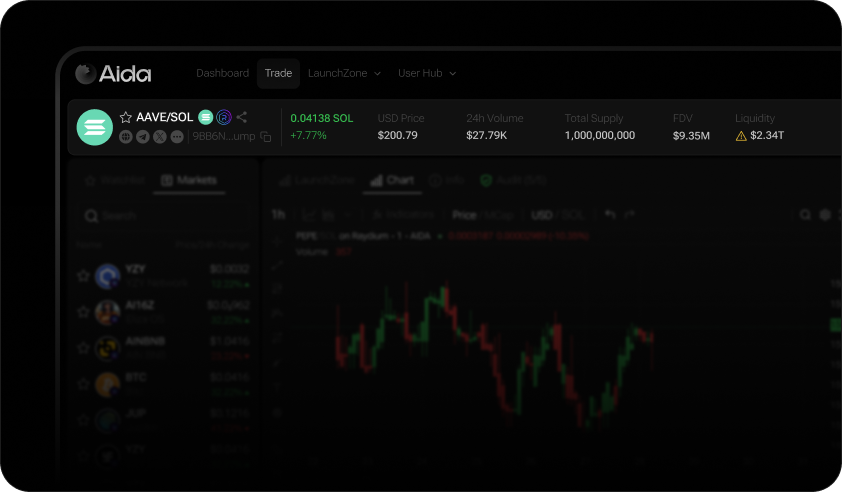The width and height of the screenshot is (842, 492).
Task: Open the token Telegram link
Action: [x=143, y=137]
